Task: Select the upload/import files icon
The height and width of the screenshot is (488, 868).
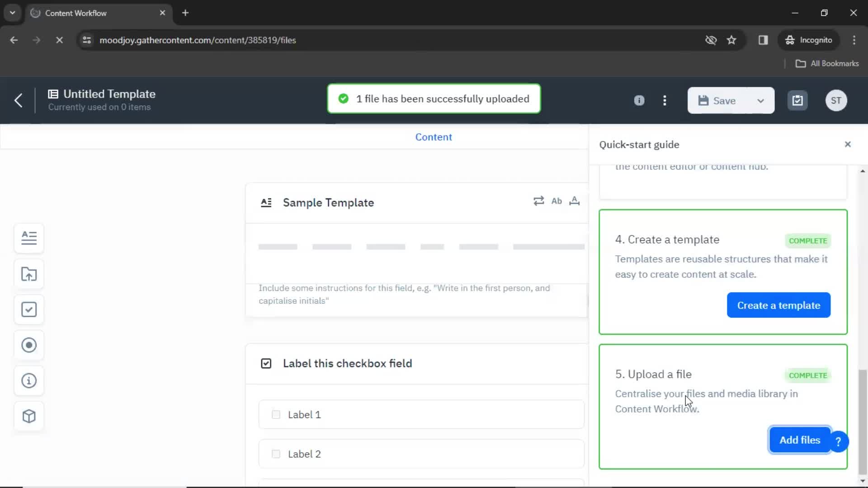Action: (29, 273)
